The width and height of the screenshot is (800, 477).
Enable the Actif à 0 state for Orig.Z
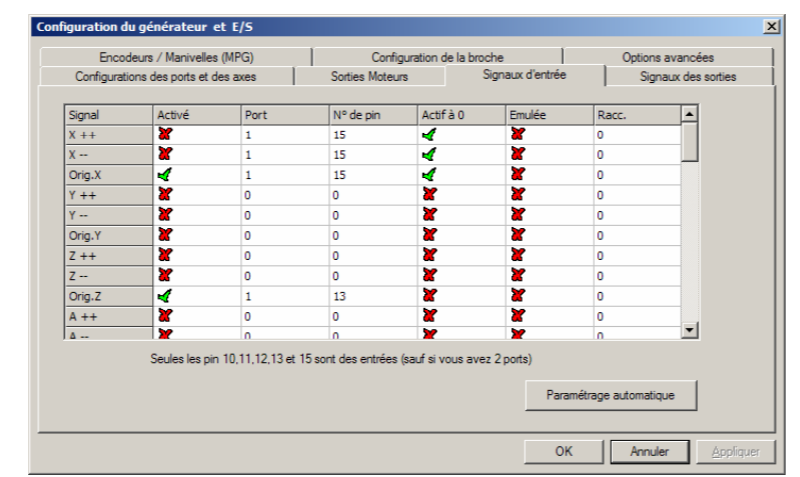pos(428,295)
